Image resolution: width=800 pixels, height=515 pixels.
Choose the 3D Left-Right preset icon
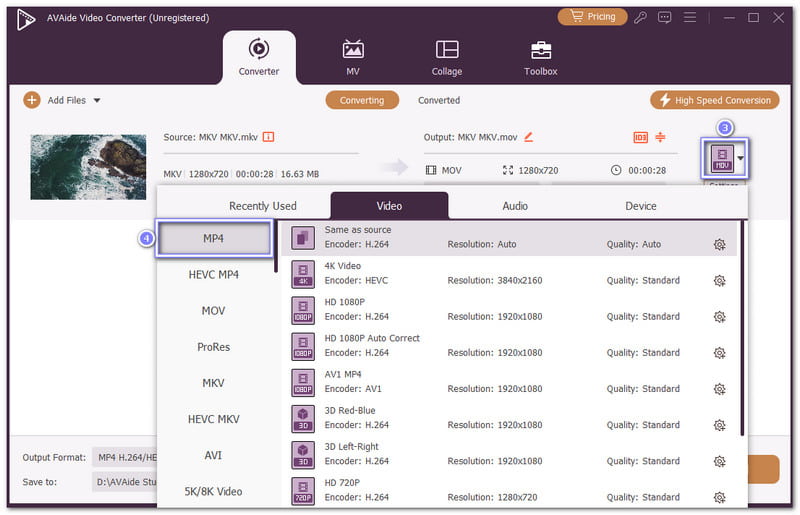[303, 455]
